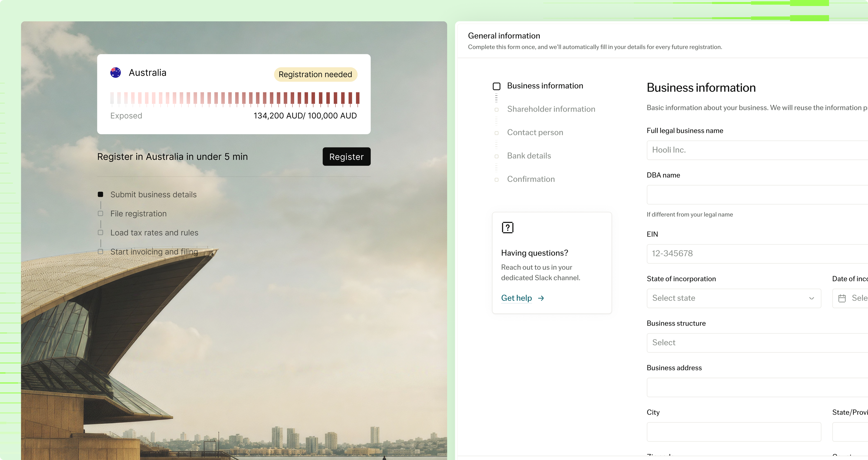Go to Shareholder information section
868x460 pixels.
551,109
